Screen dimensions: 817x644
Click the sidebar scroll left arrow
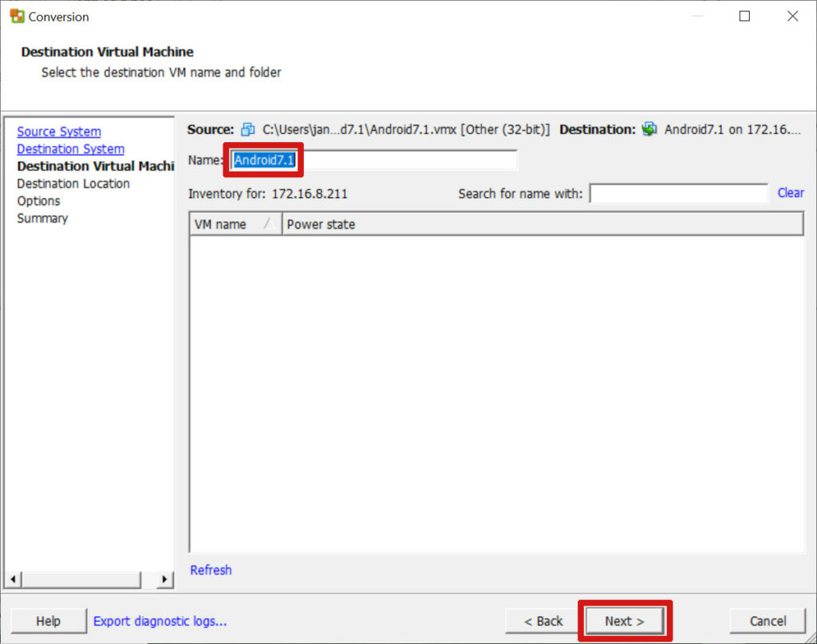tap(13, 579)
